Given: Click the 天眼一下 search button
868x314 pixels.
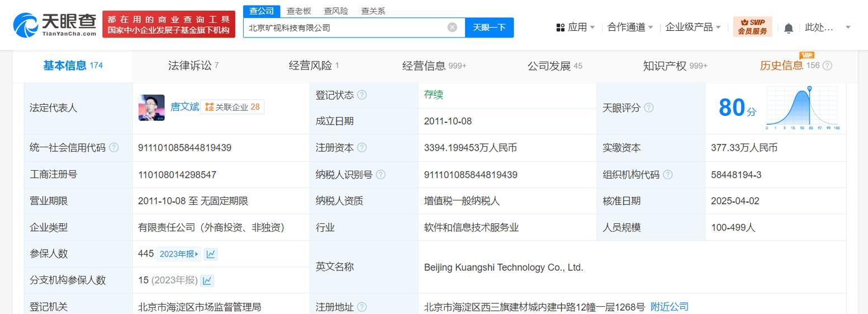Looking at the screenshot, I should tap(489, 27).
